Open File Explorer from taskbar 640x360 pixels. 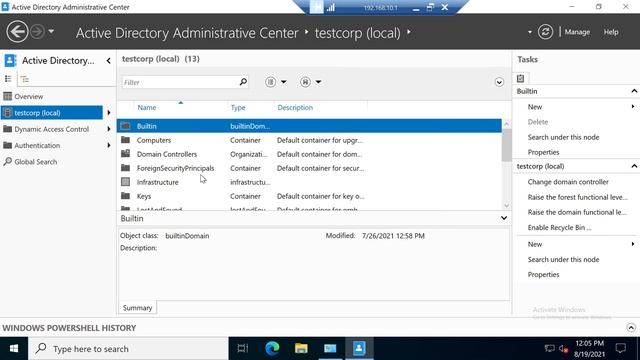point(301,349)
